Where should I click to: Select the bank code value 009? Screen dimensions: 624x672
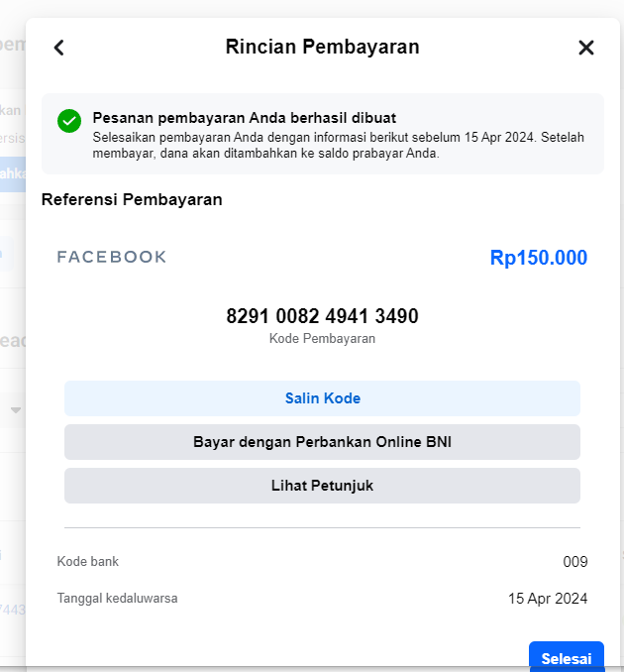coord(575,562)
